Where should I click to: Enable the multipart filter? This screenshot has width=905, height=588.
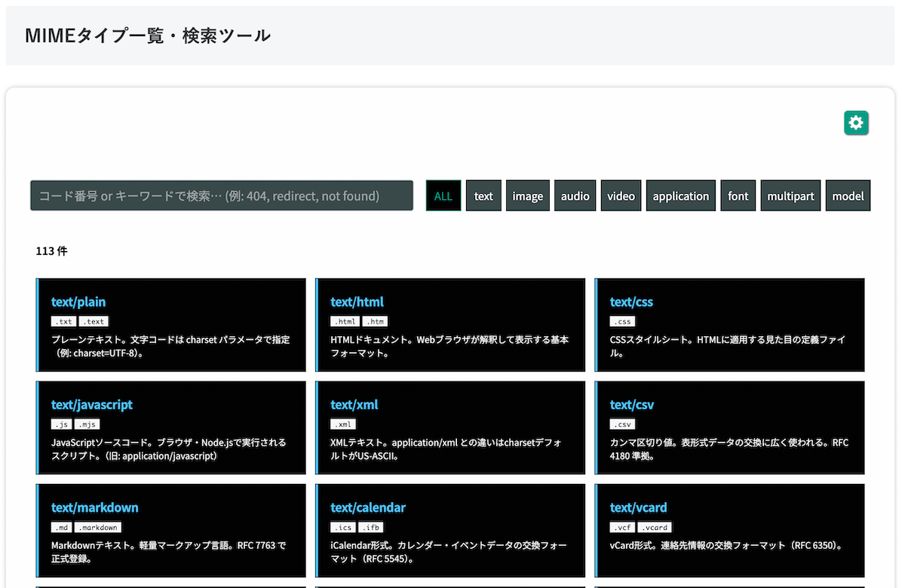tap(790, 195)
